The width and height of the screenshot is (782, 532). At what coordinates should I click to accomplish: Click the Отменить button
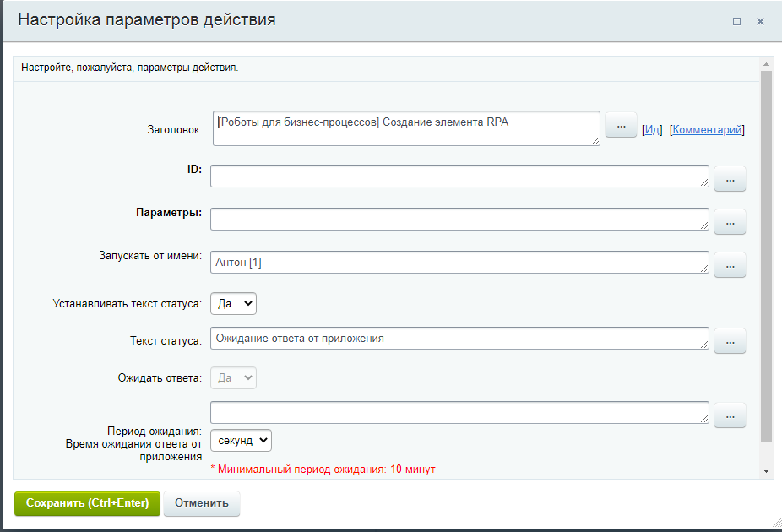tap(202, 503)
